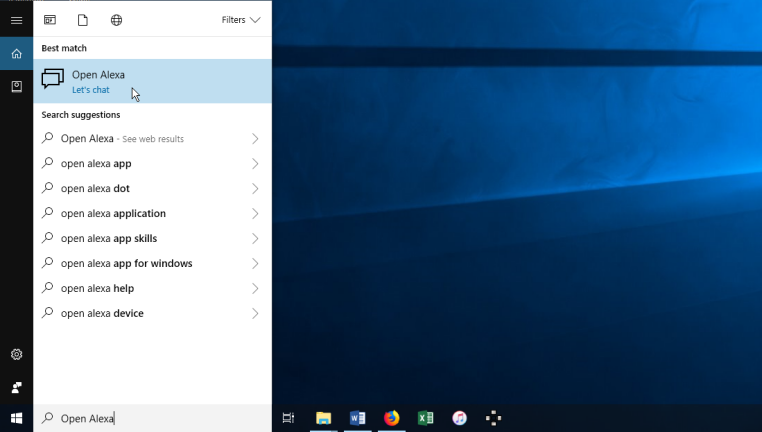Click the search box containing 'Open Alexa'
Image resolution: width=762 pixels, height=432 pixels.
(x=153, y=418)
